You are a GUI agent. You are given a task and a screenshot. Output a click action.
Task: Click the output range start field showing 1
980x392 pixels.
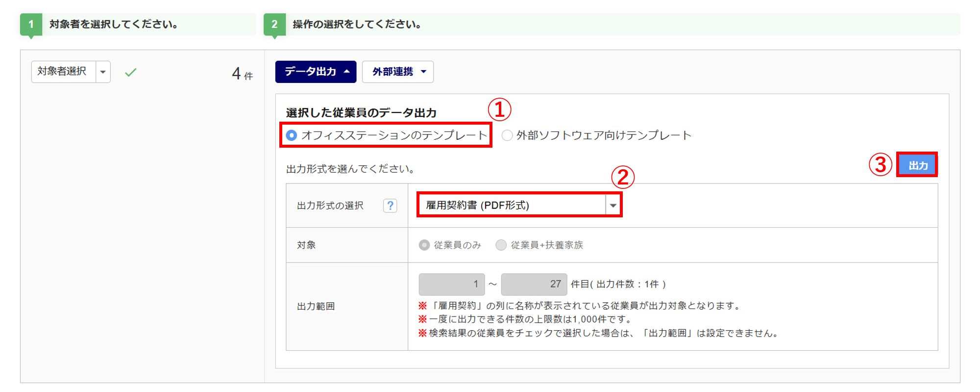(452, 284)
